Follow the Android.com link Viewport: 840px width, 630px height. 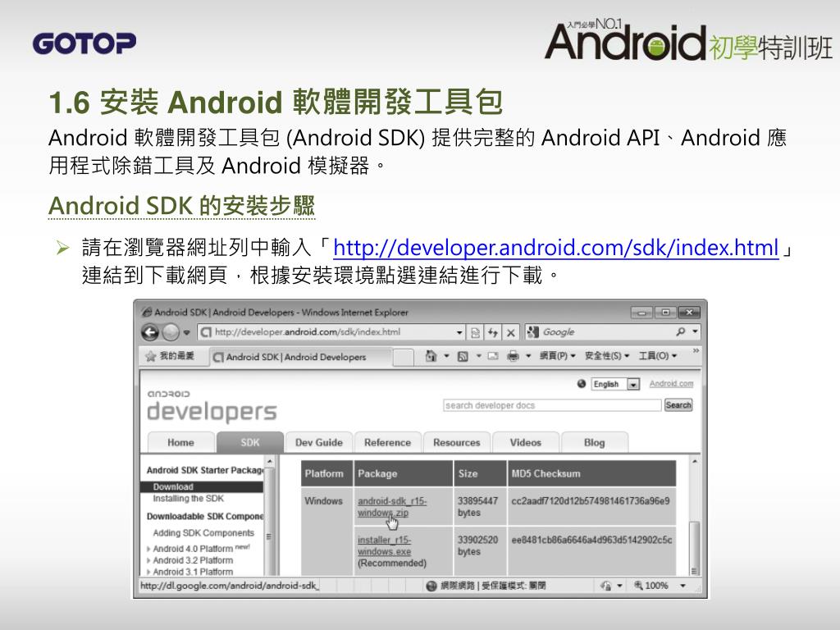click(x=671, y=384)
